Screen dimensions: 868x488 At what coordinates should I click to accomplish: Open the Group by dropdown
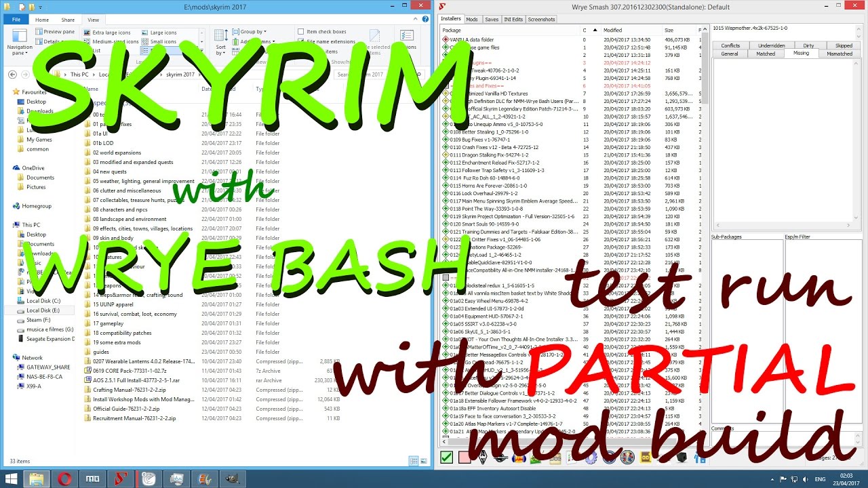tap(250, 32)
